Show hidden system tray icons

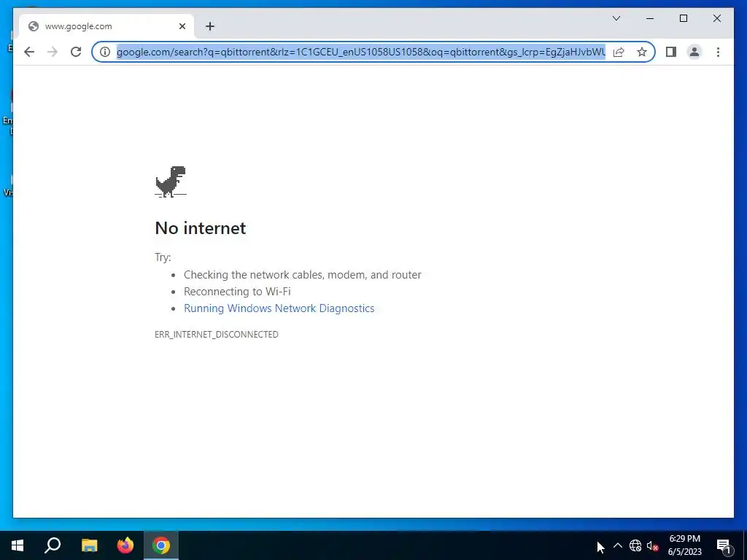click(x=617, y=545)
